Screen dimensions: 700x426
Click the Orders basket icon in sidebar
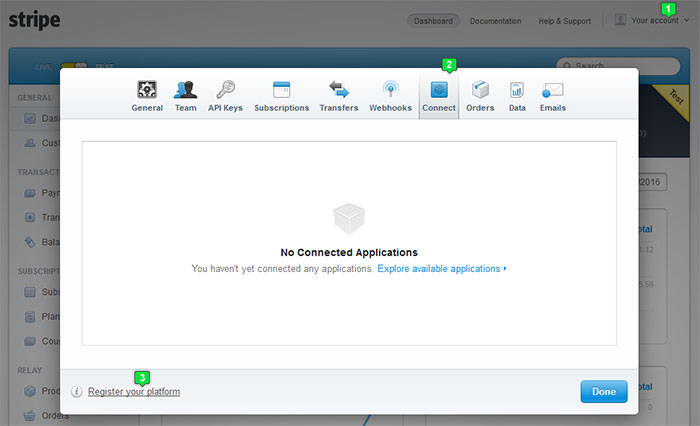[29, 416]
